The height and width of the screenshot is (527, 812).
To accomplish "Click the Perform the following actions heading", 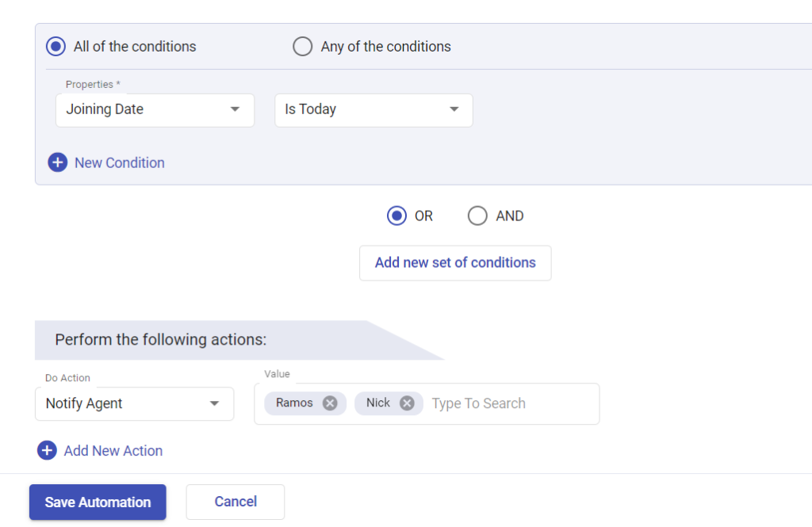I will [160, 340].
